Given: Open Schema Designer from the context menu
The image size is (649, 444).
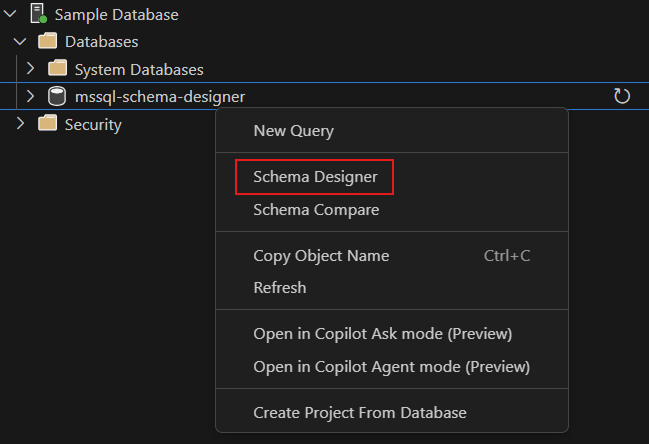Looking at the screenshot, I should pos(315,177).
